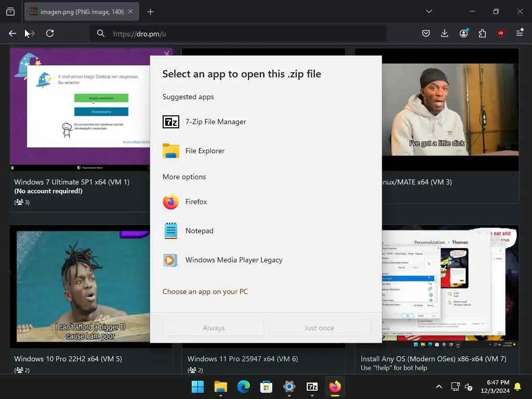The image size is (532, 399).
Task: Click the 6:47 PM clock and date
Action: (x=495, y=387)
